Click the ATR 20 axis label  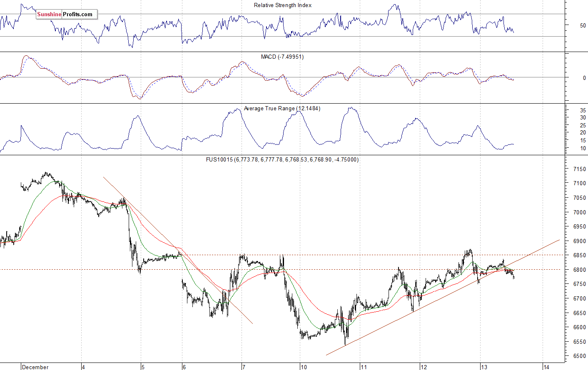tap(583, 133)
